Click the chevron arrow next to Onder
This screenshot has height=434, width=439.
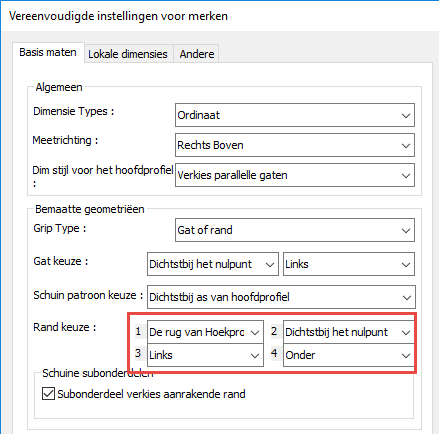click(406, 356)
